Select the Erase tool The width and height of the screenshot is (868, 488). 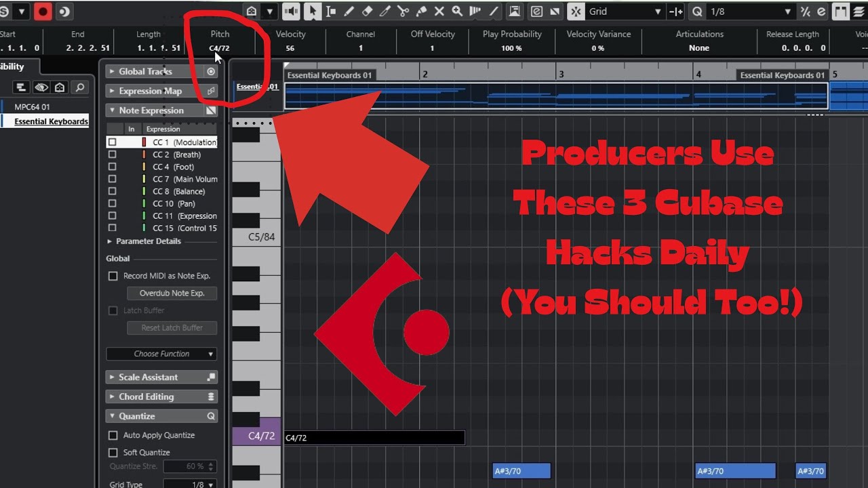pos(367,12)
